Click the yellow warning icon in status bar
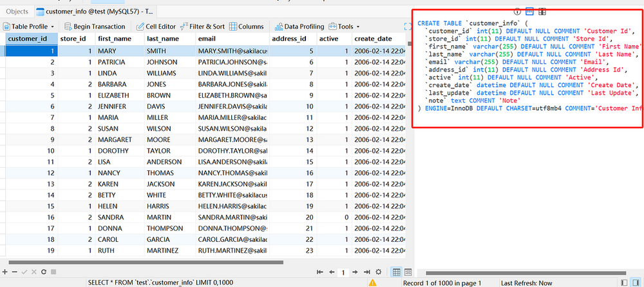Viewport: 644px width, 287px height. click(x=372, y=282)
